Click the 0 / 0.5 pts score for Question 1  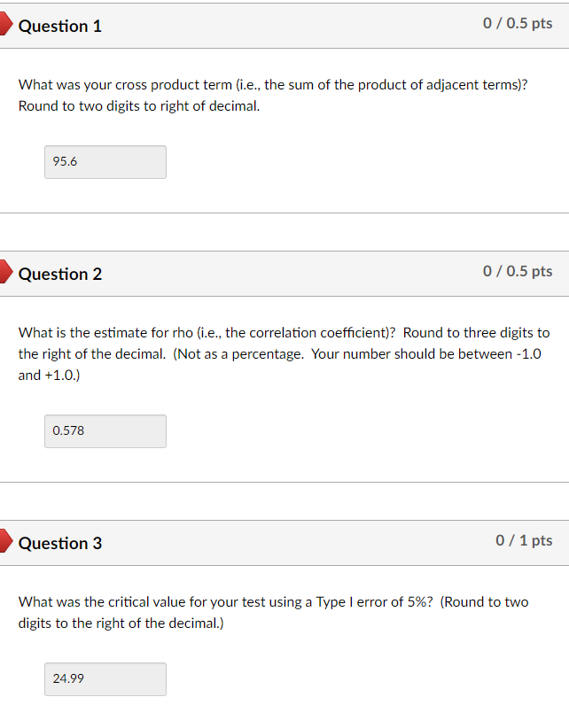(518, 24)
